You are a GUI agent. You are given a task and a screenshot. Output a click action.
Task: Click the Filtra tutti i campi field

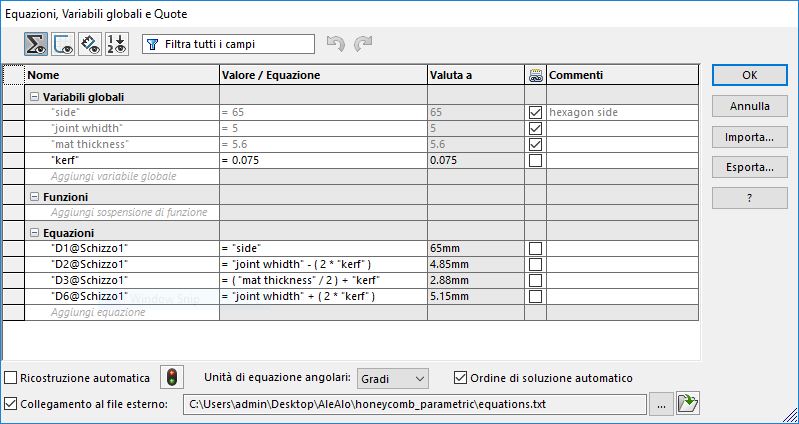coord(228,44)
